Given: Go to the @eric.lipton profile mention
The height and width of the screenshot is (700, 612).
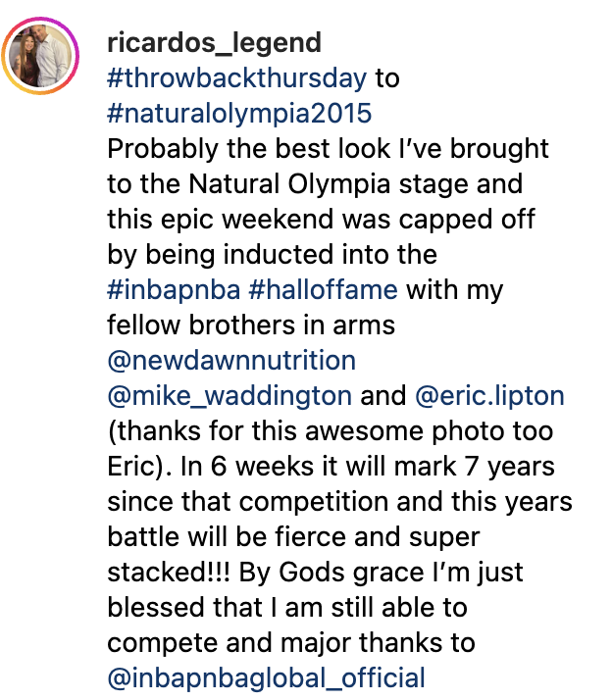Looking at the screenshot, I should pyautogui.click(x=489, y=395).
